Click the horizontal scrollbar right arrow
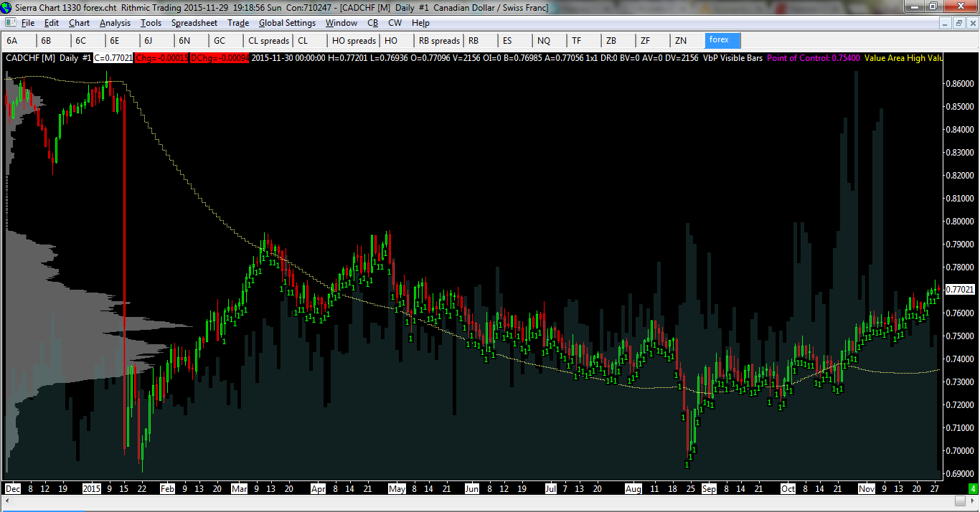This screenshot has width=980, height=512. pos(974,502)
